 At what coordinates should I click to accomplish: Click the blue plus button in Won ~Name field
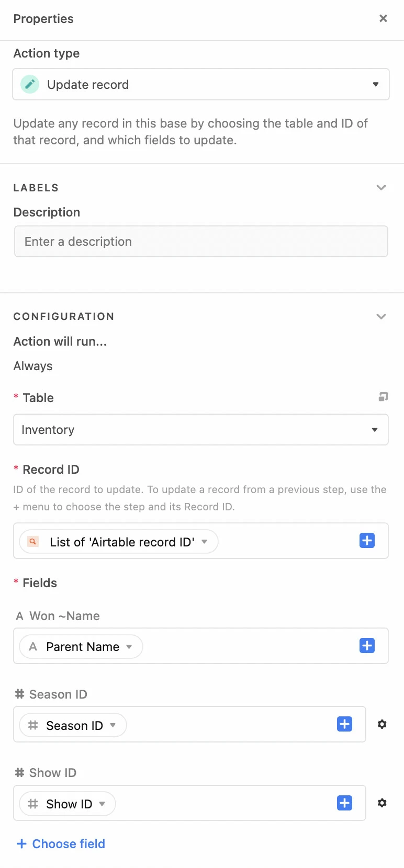(367, 646)
